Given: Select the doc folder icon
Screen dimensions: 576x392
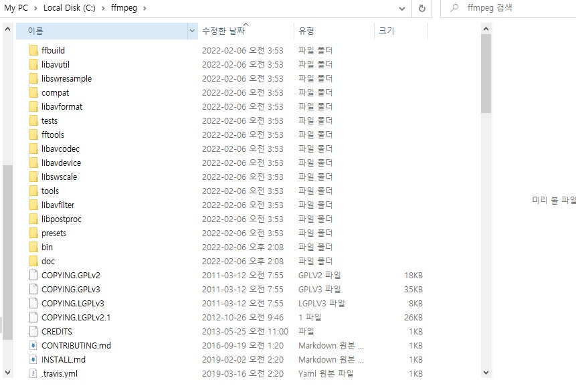Looking at the screenshot, I should pos(33,261).
